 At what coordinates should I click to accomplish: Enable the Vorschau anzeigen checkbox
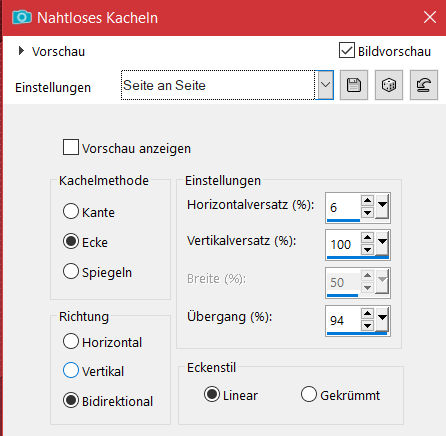point(71,147)
